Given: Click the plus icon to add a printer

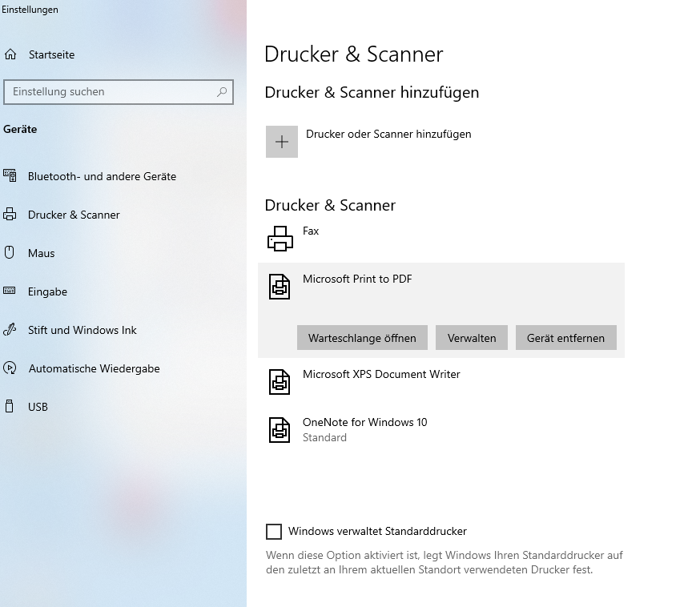Looking at the screenshot, I should click(282, 142).
